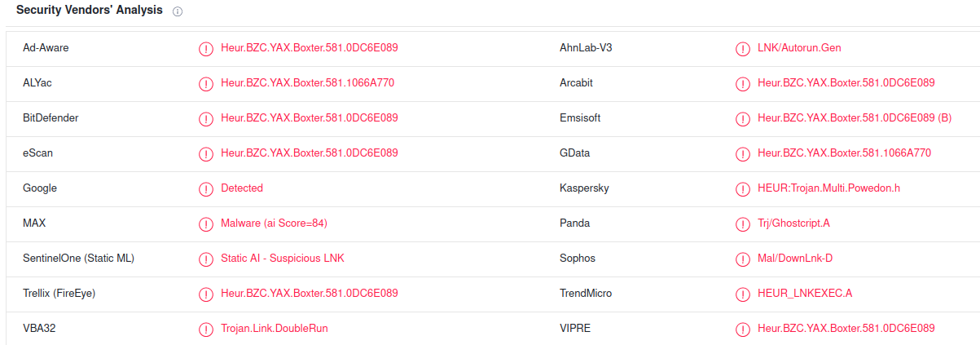Click the warning icon next to LNK/Autorun.Gen
Screen dimensions: 980x345
pyautogui.click(x=742, y=49)
